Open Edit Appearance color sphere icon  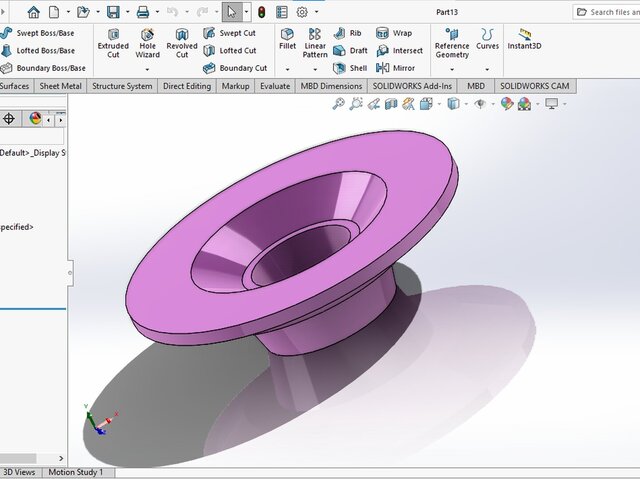507,104
